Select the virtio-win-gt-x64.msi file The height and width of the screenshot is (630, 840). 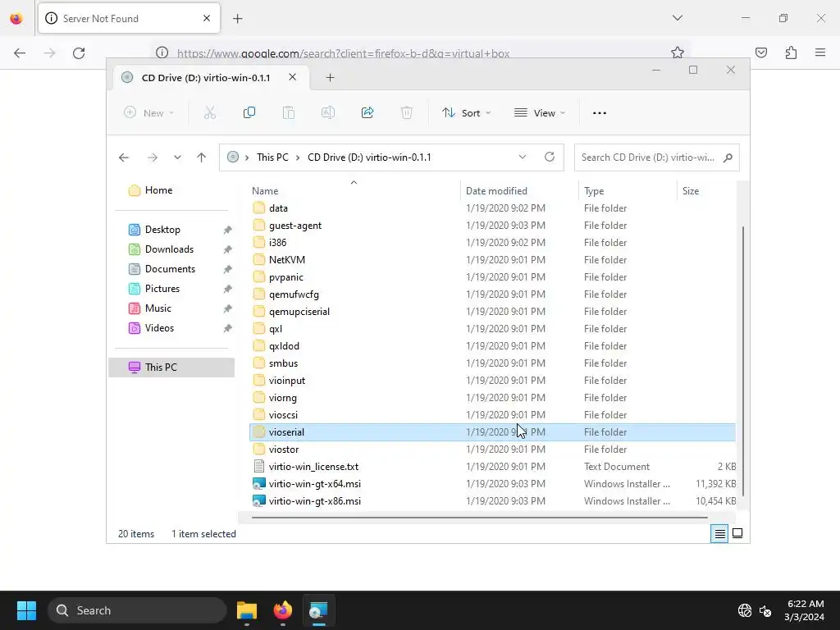[x=492, y=484]
